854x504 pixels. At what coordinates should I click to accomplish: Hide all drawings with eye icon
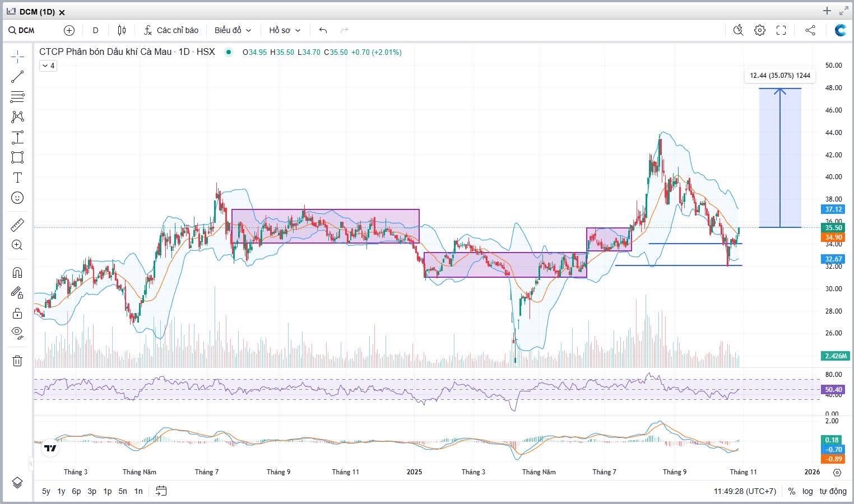coord(17,333)
